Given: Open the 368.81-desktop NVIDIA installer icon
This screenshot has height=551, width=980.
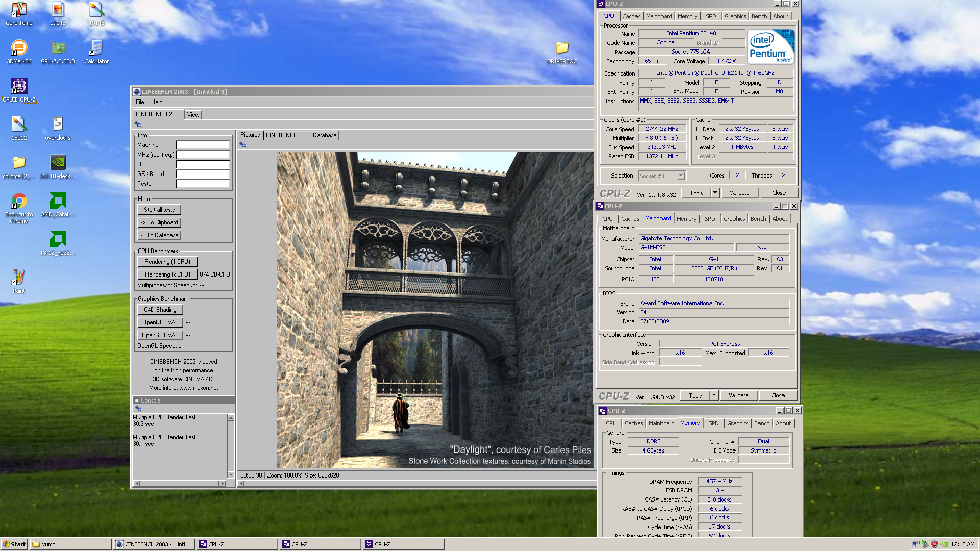Looking at the screenshot, I should point(58,167).
